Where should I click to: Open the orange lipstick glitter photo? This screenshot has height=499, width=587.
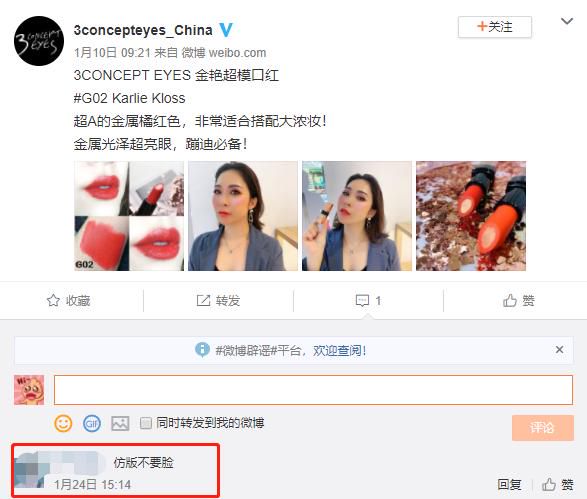click(471, 216)
